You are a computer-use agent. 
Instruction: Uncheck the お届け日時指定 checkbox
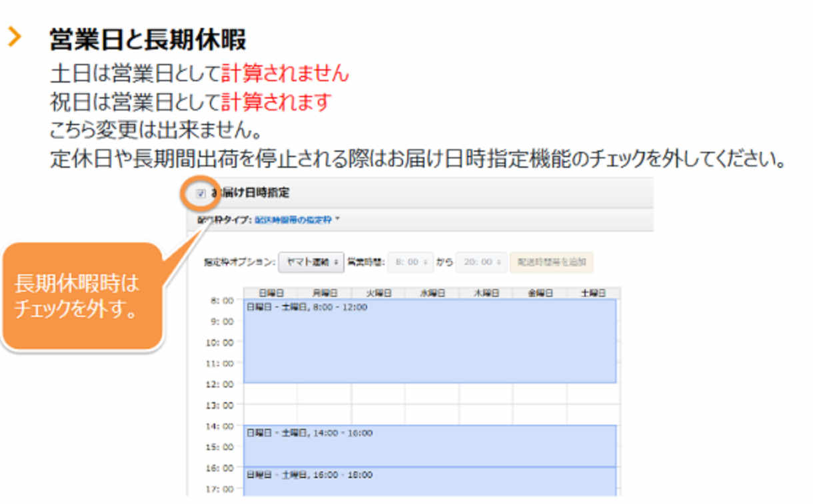pyautogui.click(x=201, y=194)
